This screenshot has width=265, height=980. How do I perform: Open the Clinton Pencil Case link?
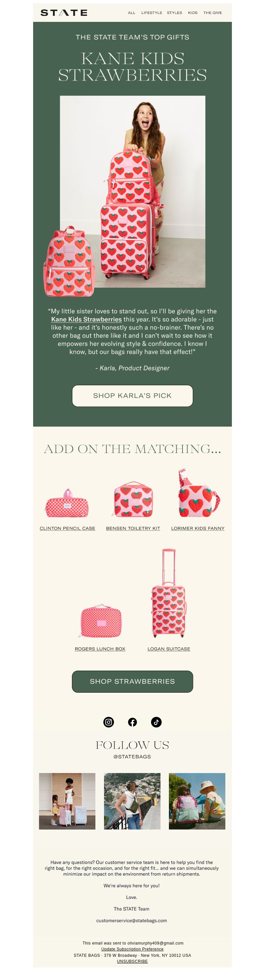[x=67, y=528]
